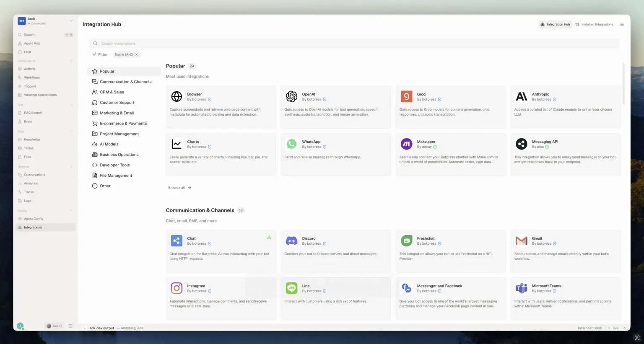Select the Customer Support category
The width and height of the screenshot is (644, 344).
coord(125,103)
